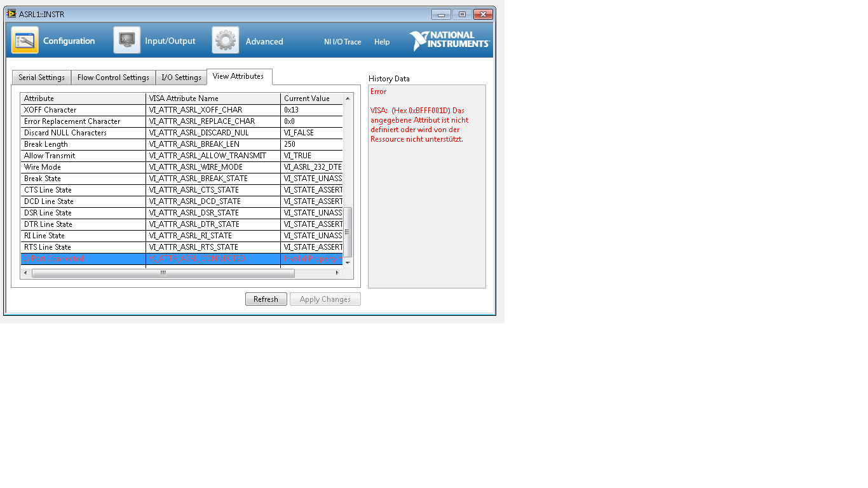
Task: Click the horizontal scroll right arrow
Action: [337, 273]
